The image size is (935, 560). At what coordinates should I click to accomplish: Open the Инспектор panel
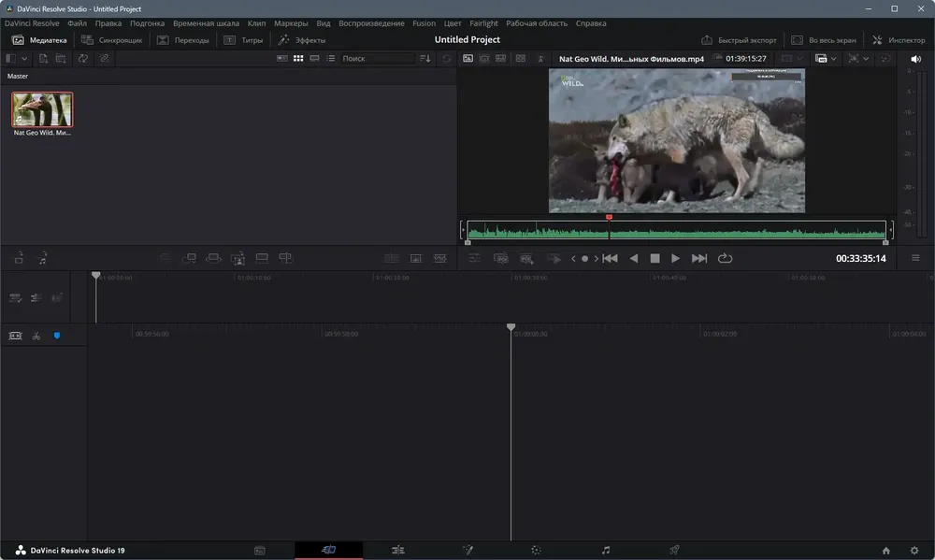(899, 40)
